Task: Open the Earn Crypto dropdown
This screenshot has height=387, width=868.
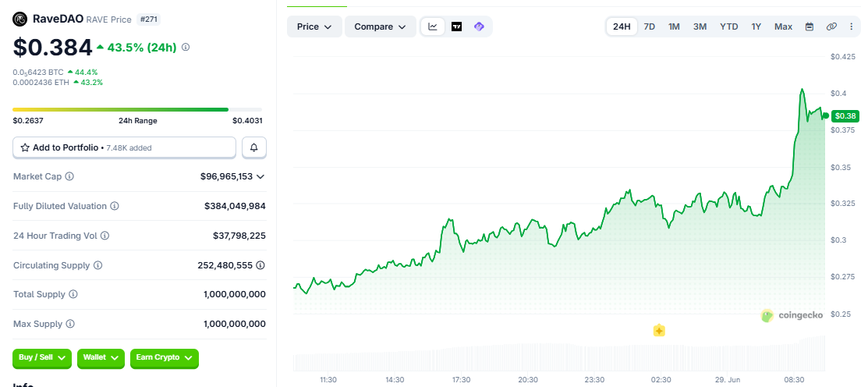Action: point(165,358)
